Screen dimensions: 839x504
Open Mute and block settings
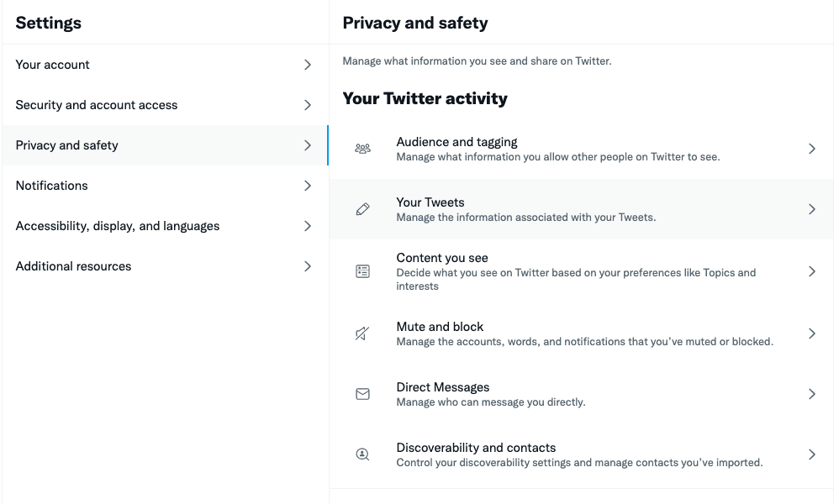(581, 333)
